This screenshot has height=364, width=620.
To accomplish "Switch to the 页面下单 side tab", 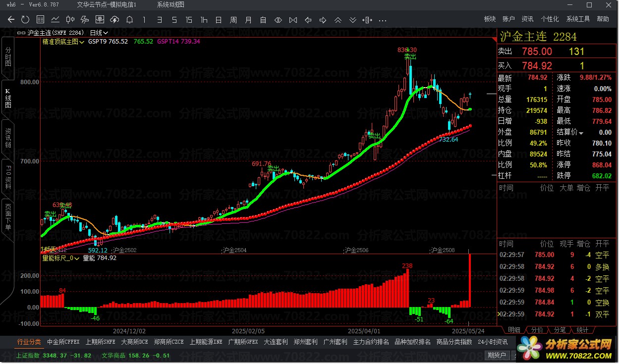I will [x=7, y=217].
